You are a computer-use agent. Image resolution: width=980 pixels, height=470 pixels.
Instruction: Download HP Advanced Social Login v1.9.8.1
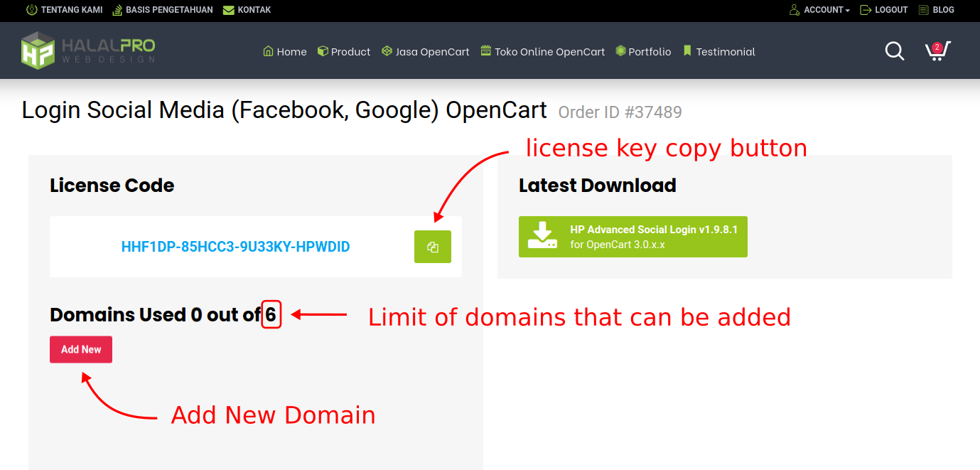pyautogui.click(x=653, y=237)
